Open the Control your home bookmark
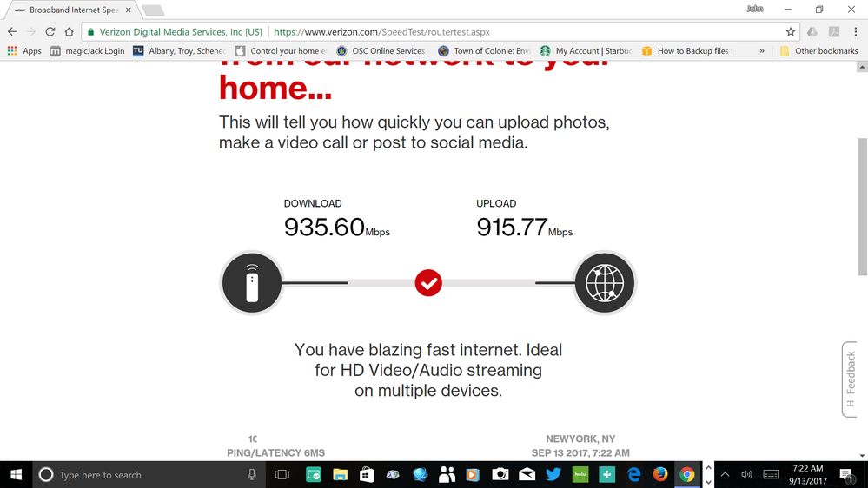The width and height of the screenshot is (868, 488). [x=281, y=51]
